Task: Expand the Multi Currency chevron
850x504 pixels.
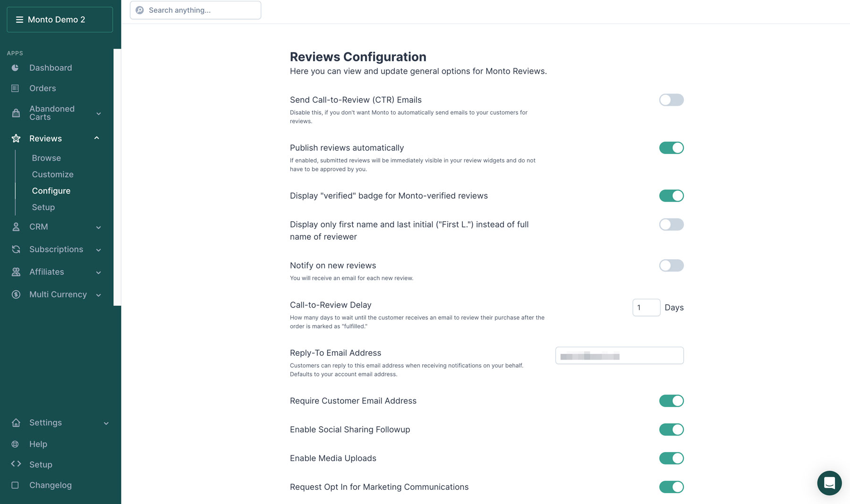Action: click(x=99, y=295)
